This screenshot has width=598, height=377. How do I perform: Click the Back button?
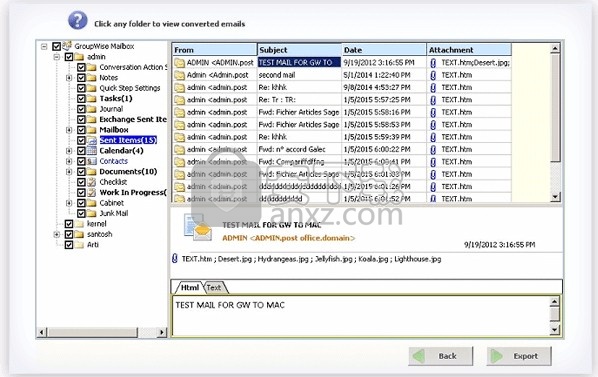440,356
